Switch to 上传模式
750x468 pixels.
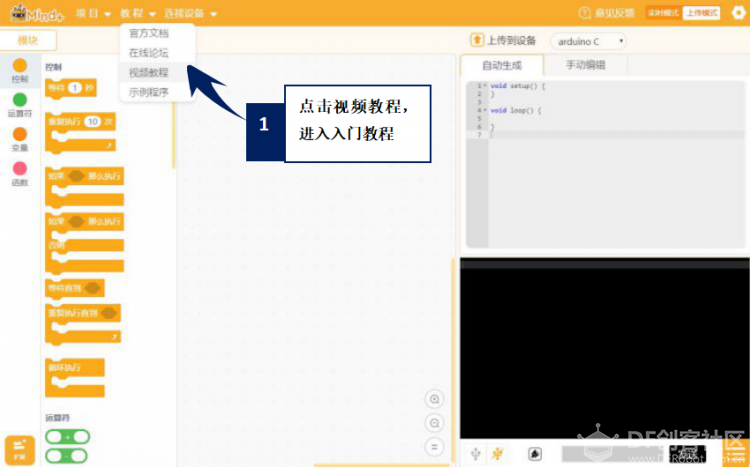(701, 13)
